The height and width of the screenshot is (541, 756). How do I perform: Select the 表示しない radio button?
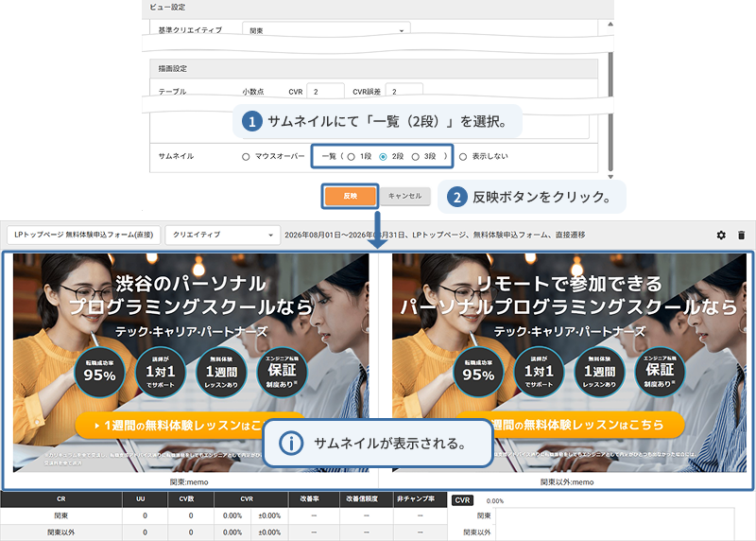[463, 157]
